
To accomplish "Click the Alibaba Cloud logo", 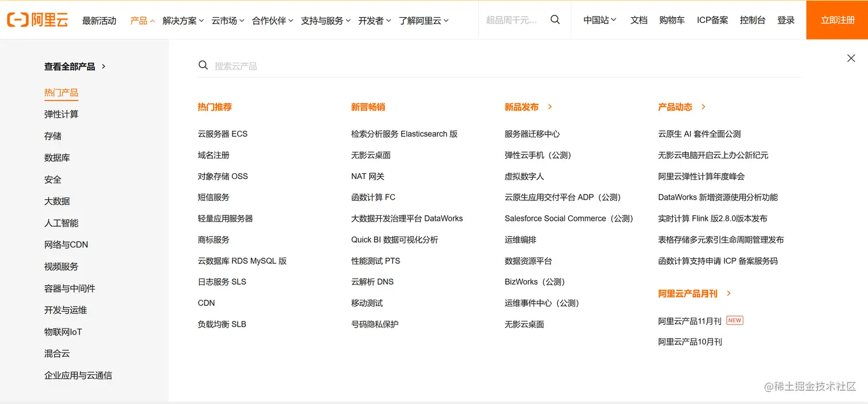I will coord(37,20).
